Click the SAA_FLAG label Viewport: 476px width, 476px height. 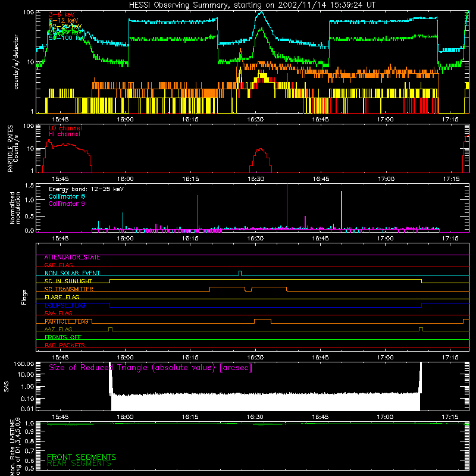pyautogui.click(x=58, y=313)
